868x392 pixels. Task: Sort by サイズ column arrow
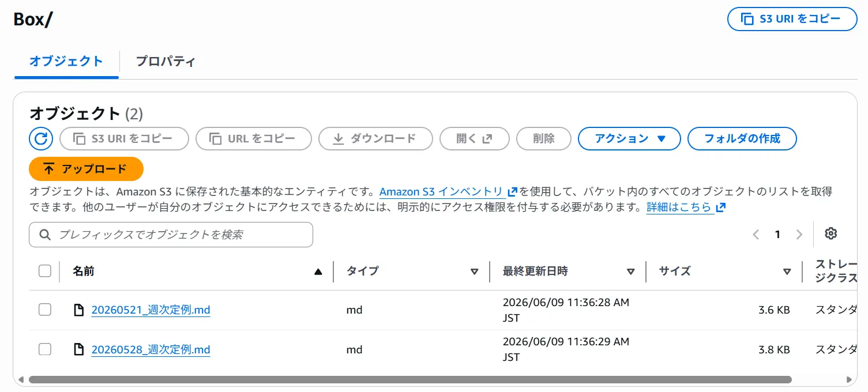[x=787, y=272]
